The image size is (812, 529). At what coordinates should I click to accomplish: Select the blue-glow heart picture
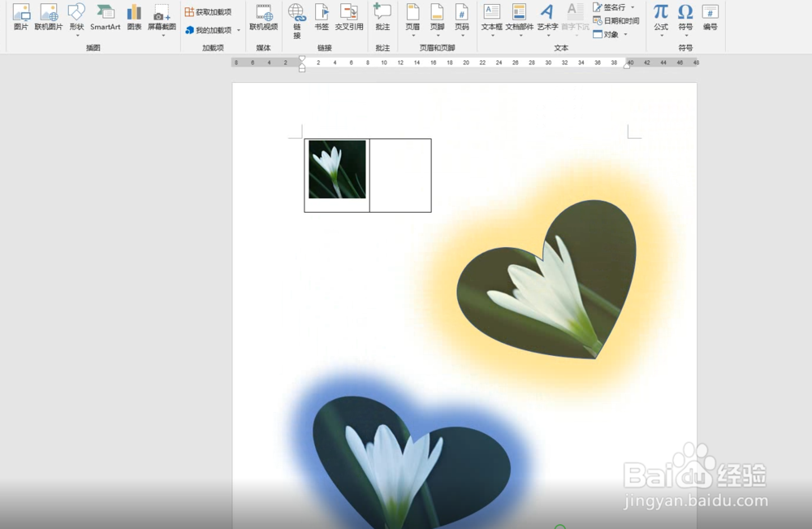pos(412,461)
